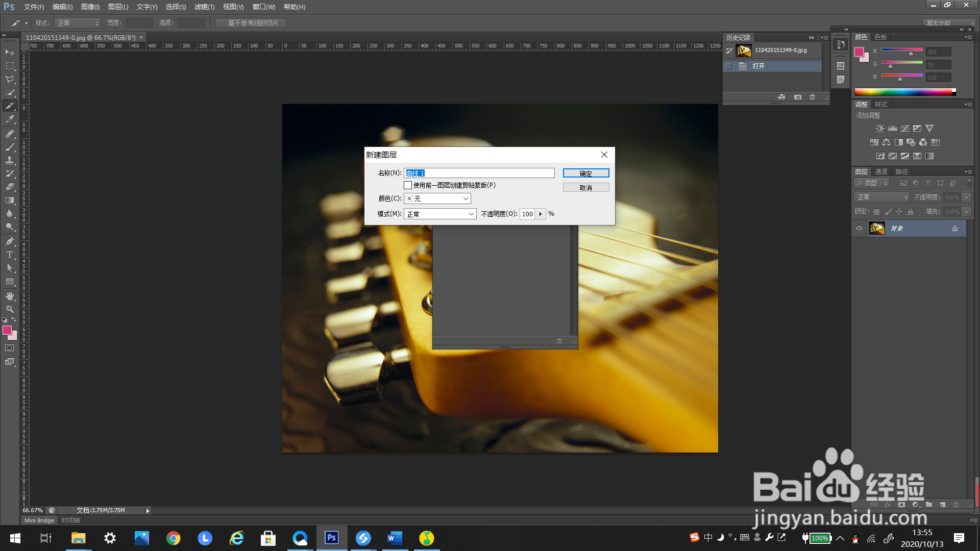Select the Zoom tool in toolbar
Screen dimensions: 980x551
(x=10, y=309)
